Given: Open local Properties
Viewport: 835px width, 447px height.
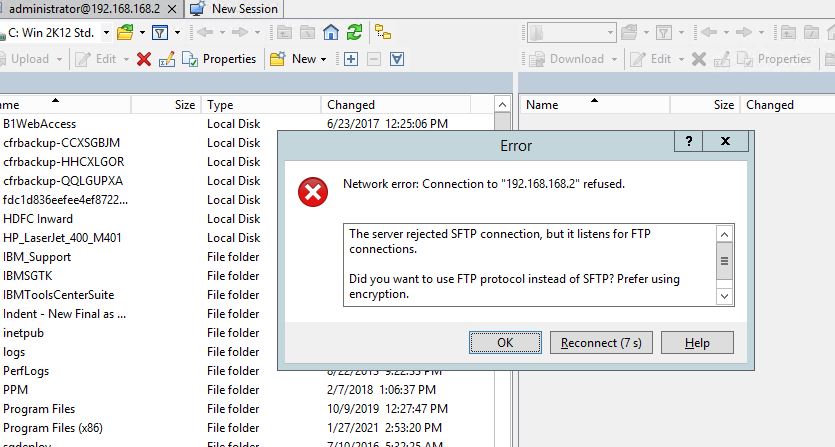Looking at the screenshot, I should tap(220, 59).
